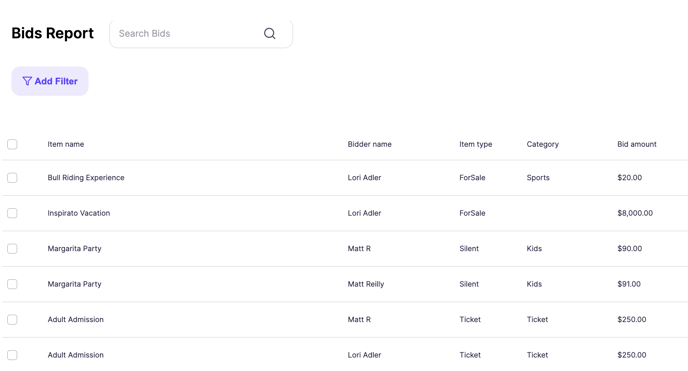
Task: Sort by the Item name column header
Action: [x=66, y=144]
